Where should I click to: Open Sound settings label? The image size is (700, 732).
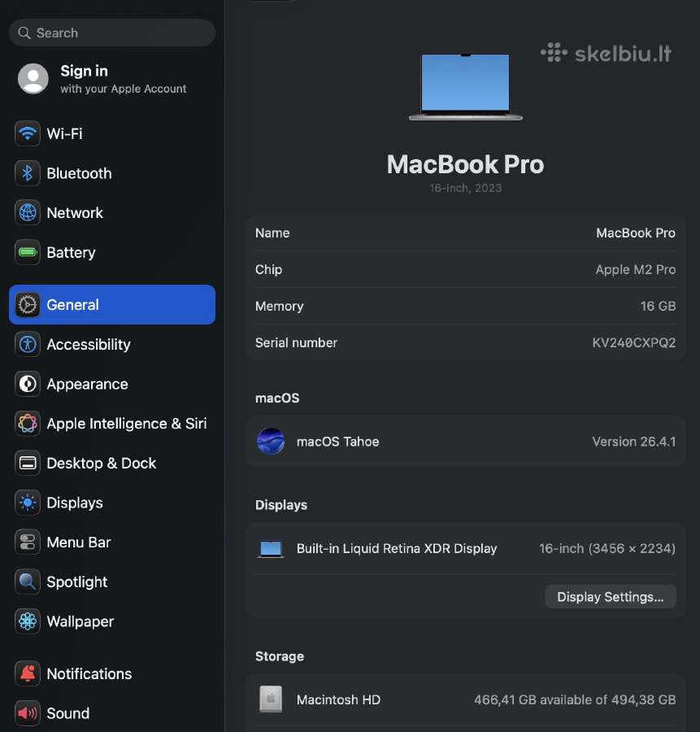68,713
